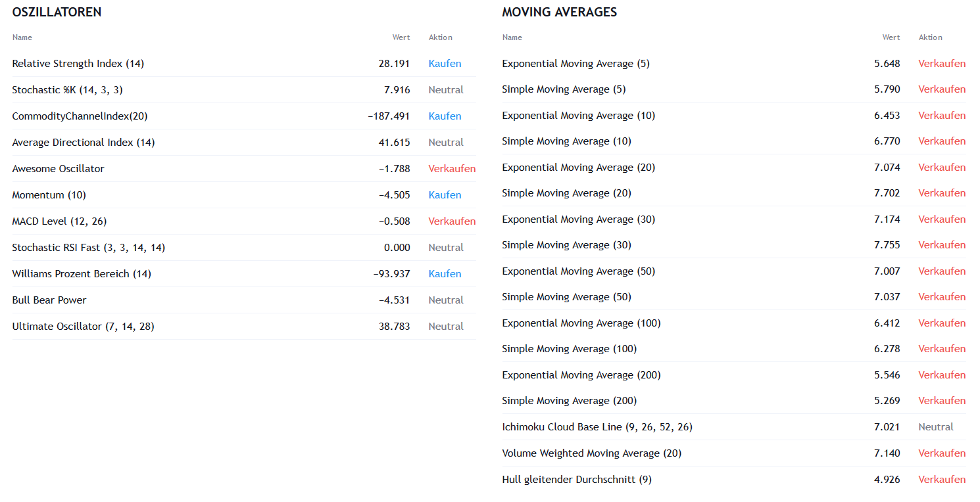The height and width of the screenshot is (502, 980).
Task: Click the OSZILLATOREN section heading
Action: coord(57,12)
